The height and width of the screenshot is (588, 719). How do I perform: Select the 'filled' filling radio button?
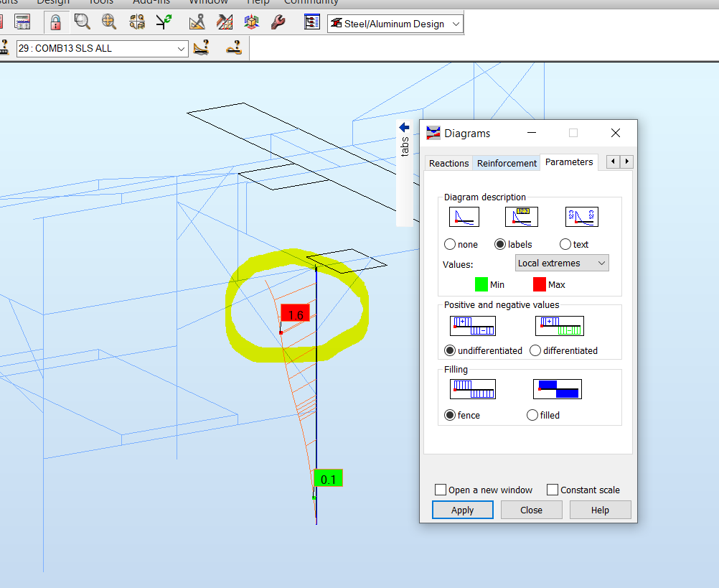point(532,415)
